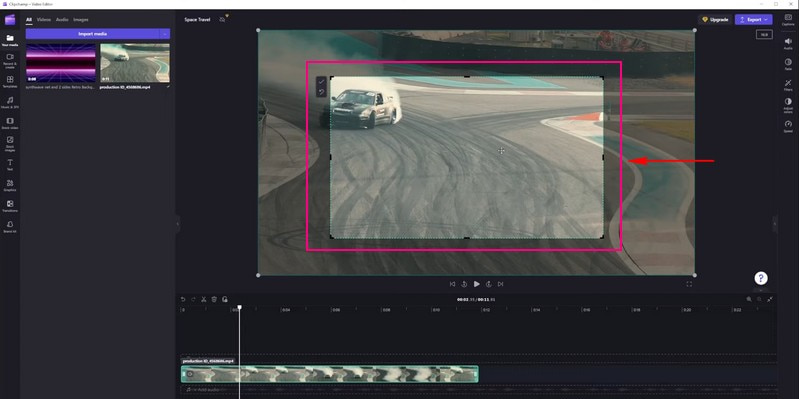Click the Import media button
The height and width of the screenshot is (399, 799).
92,34
